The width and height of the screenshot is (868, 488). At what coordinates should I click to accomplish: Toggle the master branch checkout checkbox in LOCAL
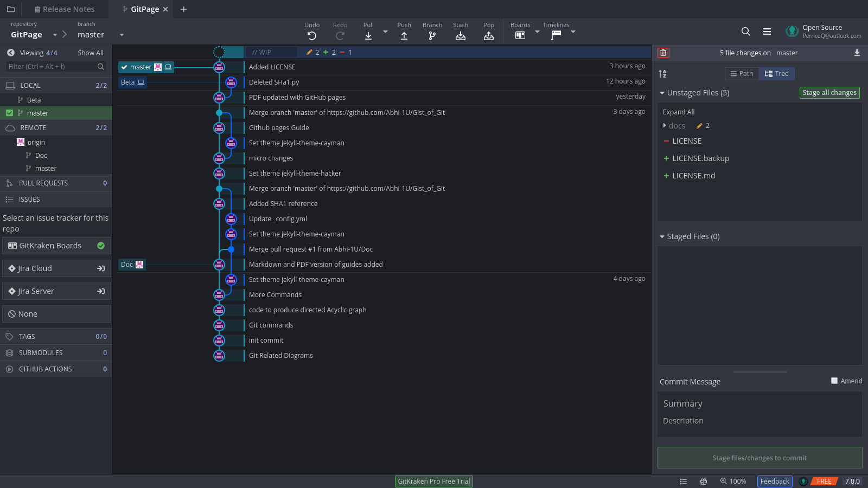[9, 113]
